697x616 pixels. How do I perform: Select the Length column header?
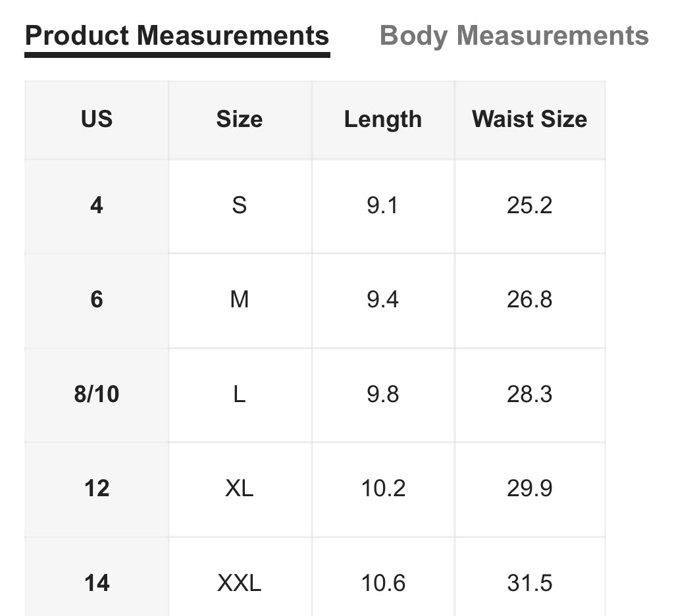[x=382, y=119]
